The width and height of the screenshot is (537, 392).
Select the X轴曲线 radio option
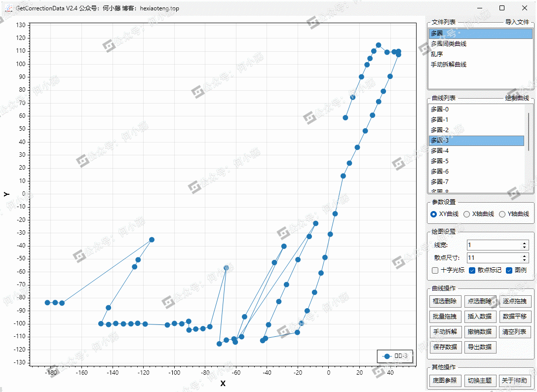pos(466,214)
